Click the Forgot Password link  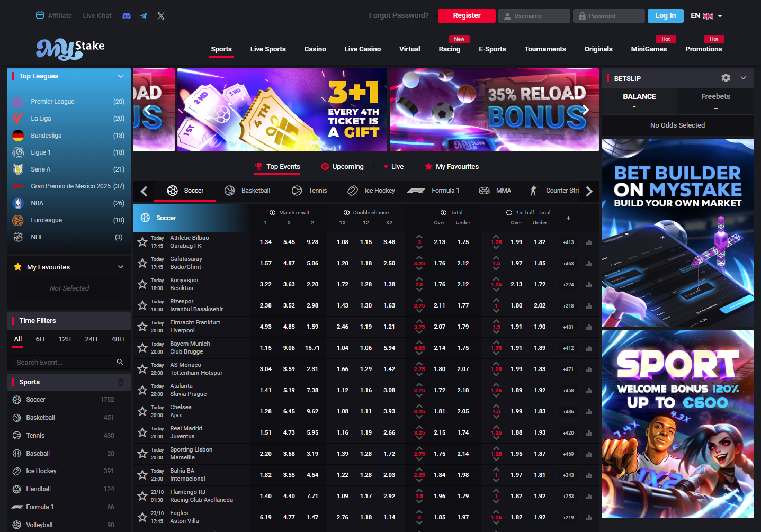pos(398,16)
